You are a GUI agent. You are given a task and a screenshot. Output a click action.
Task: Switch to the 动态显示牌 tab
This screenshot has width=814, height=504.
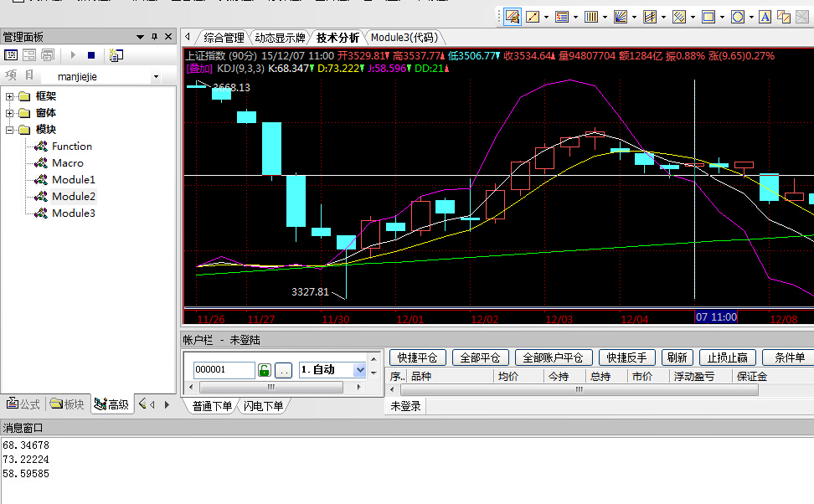pos(280,38)
